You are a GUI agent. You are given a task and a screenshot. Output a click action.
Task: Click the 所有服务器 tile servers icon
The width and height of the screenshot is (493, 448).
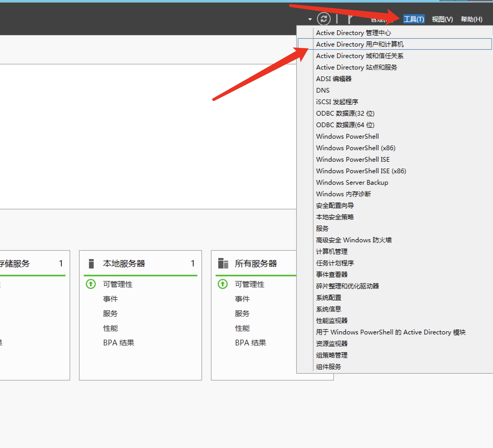pyautogui.click(x=223, y=264)
